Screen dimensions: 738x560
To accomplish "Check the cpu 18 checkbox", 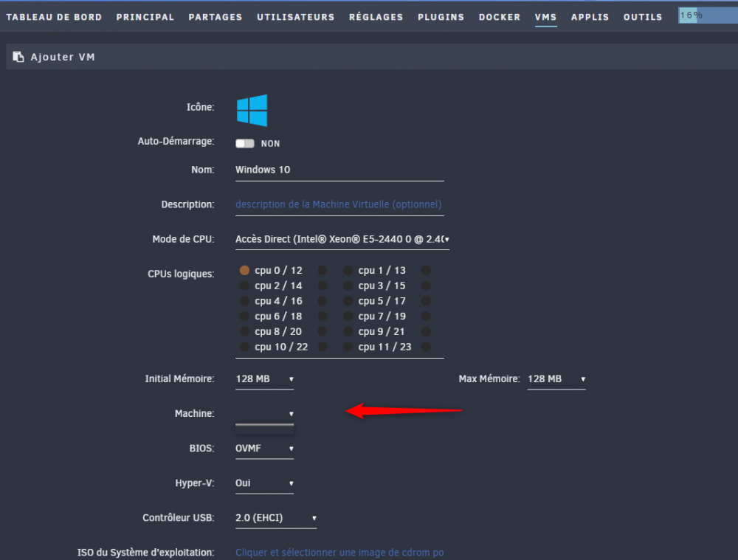I will (x=323, y=317).
